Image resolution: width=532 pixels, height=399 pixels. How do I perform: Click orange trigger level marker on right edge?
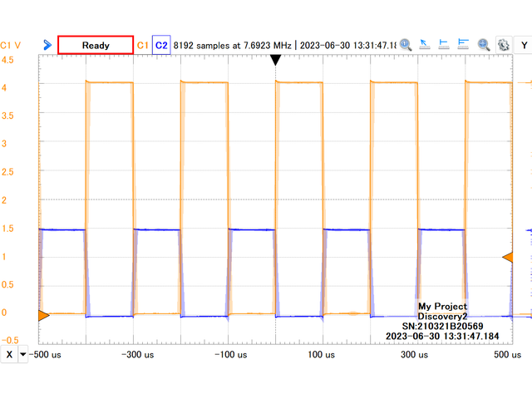[508, 257]
